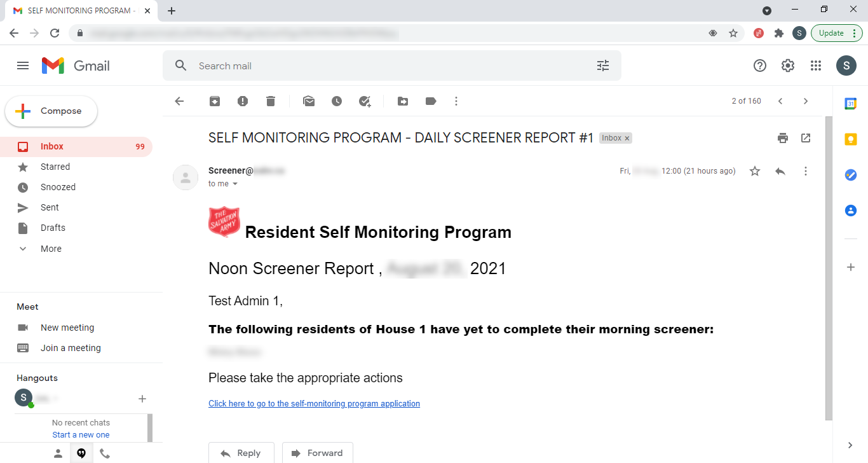
Task: Click the search magnifier icon
Action: [181, 66]
